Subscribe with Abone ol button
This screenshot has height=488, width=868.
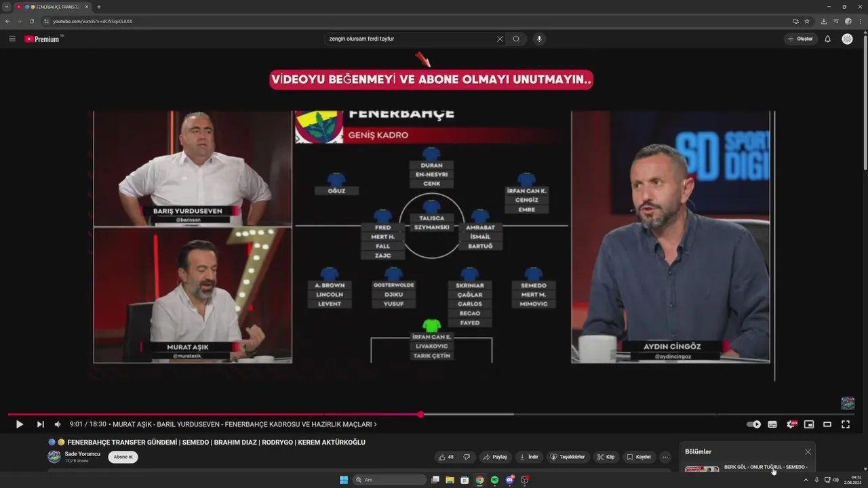click(123, 457)
